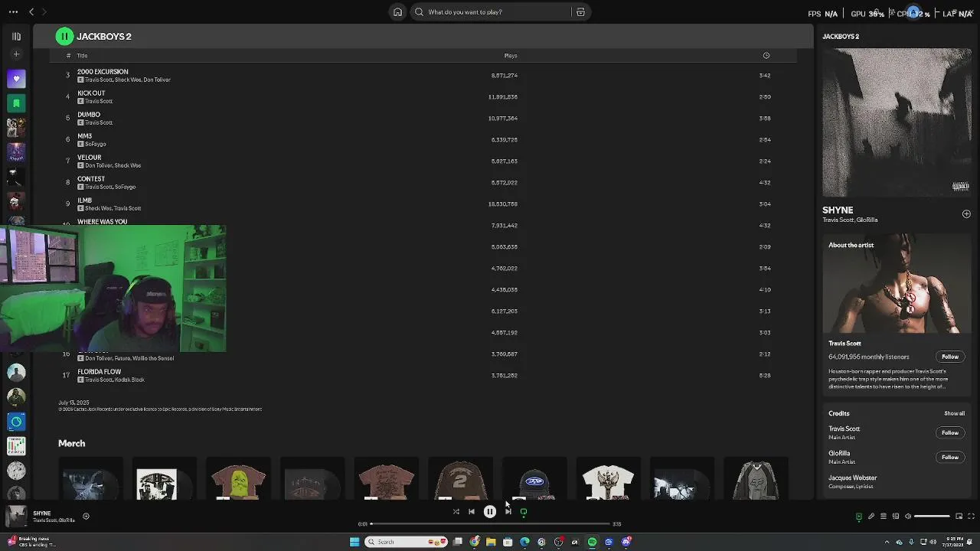Open the three-dot app menu
Screen dimensions: 980x551
pyautogui.click(x=13, y=12)
